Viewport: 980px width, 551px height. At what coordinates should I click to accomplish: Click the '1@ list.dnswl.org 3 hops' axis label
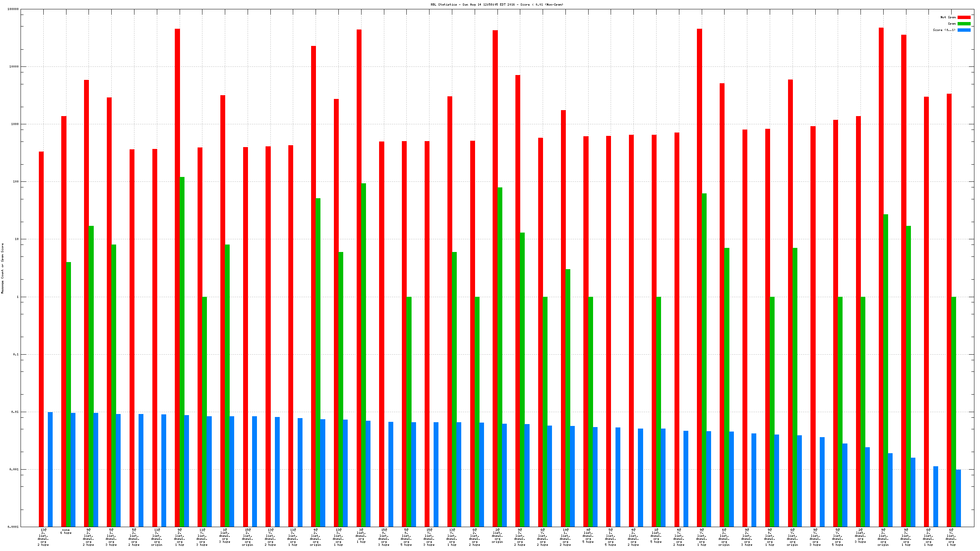(x=224, y=535)
